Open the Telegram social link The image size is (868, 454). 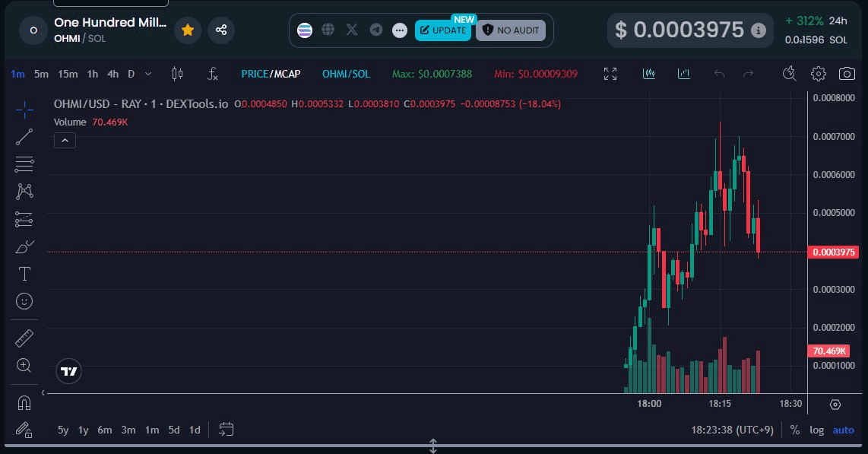[376, 30]
